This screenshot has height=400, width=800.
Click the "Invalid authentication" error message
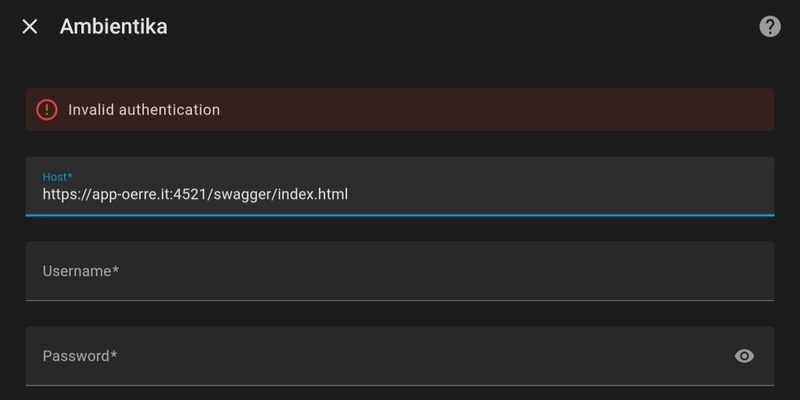coord(144,110)
